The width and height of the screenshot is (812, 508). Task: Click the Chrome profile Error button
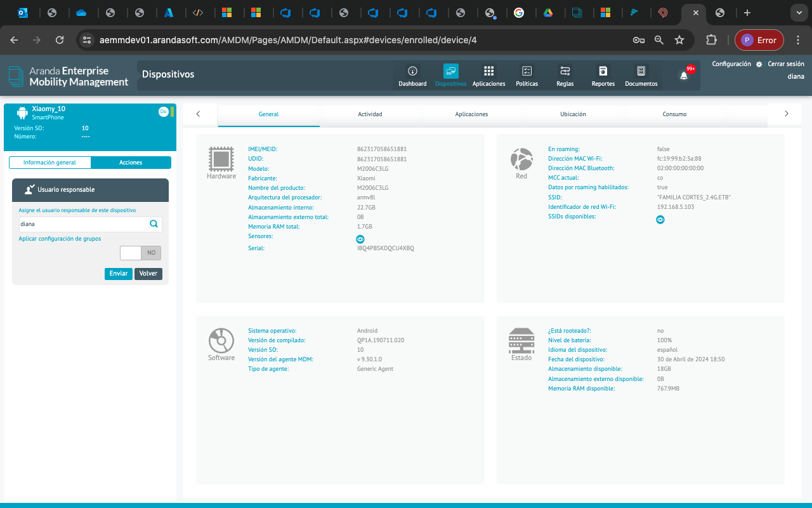[x=759, y=40]
